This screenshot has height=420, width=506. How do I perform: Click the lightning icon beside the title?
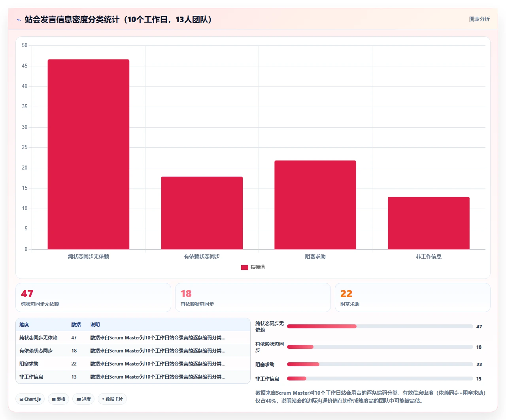pos(19,20)
